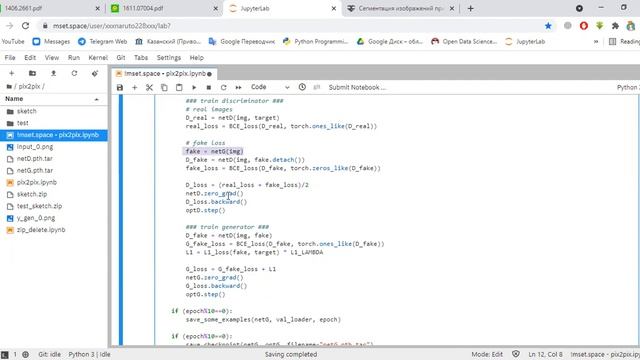The image size is (640, 360).
Task: Select pix2pix.ipynb in file list
Action: (54, 182)
